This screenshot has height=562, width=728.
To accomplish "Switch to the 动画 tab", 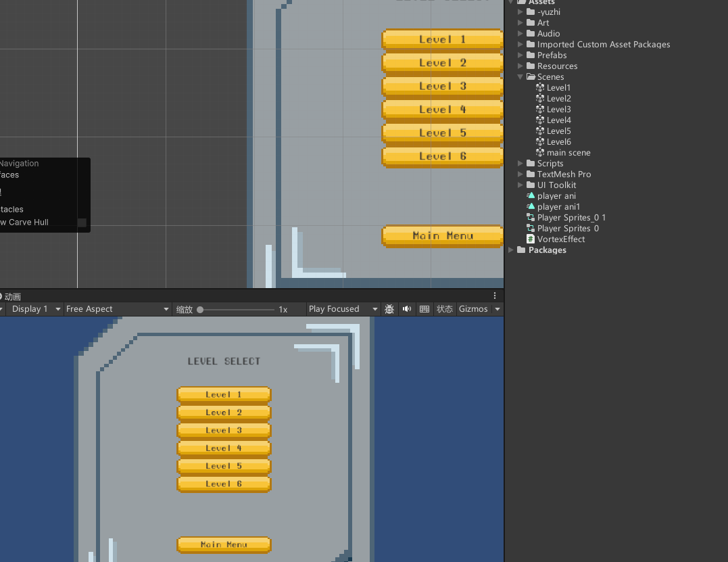I will [11, 296].
